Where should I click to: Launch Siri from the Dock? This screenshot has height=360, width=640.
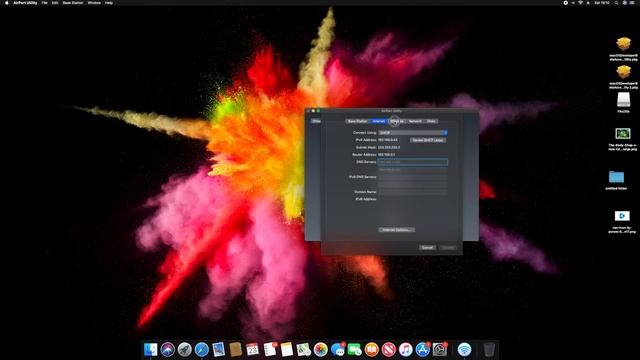pyautogui.click(x=167, y=349)
